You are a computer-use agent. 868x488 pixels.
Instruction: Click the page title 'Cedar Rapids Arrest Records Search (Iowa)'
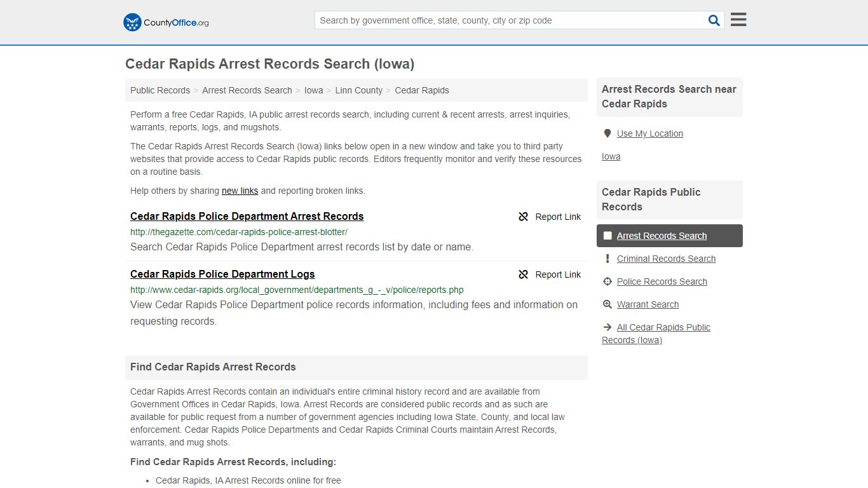coord(270,64)
